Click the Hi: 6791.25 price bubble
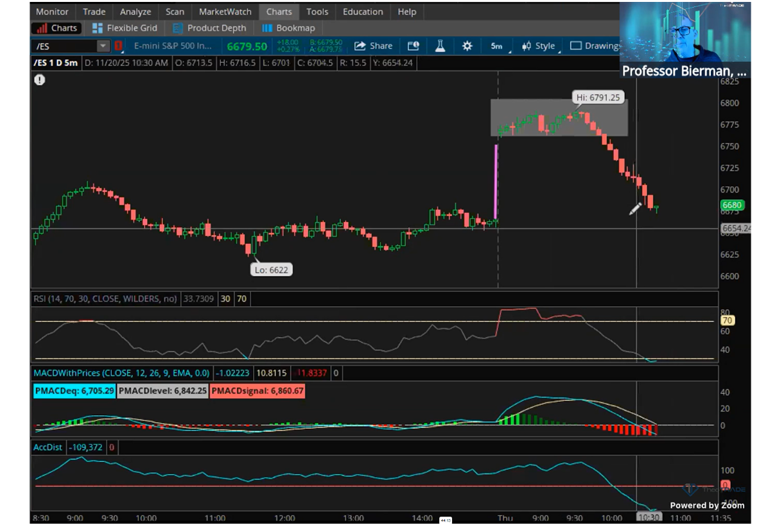The height and width of the screenshot is (532, 768). (x=598, y=98)
